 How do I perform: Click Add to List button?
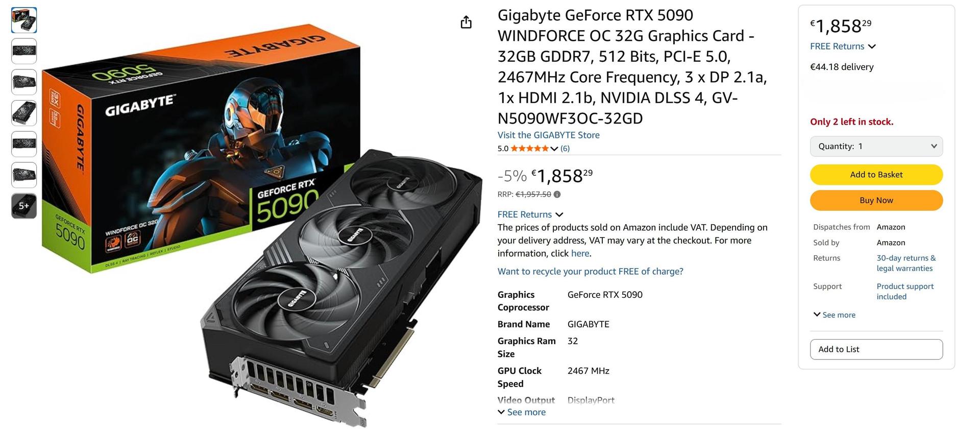[876, 349]
